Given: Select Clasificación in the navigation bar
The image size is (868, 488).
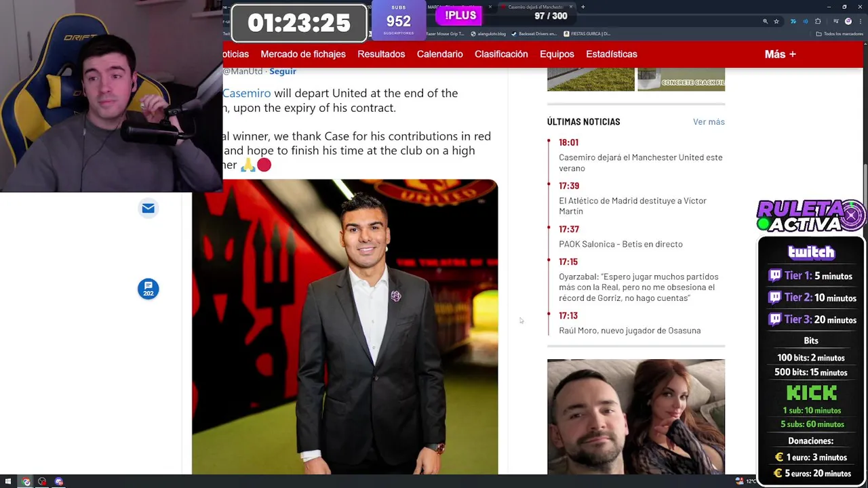Looking at the screenshot, I should click(501, 54).
